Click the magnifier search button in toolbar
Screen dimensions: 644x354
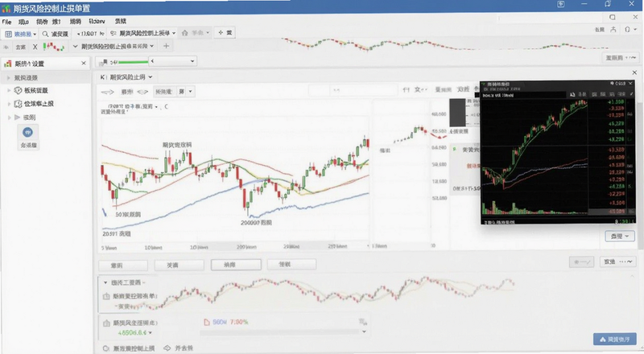[x=56, y=34]
